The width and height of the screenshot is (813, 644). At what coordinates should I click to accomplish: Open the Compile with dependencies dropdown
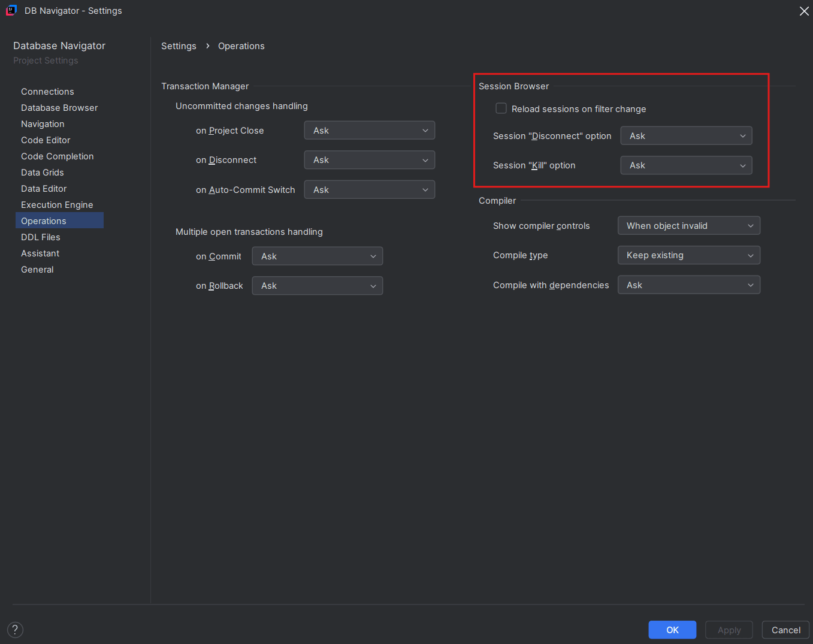pyautogui.click(x=689, y=285)
